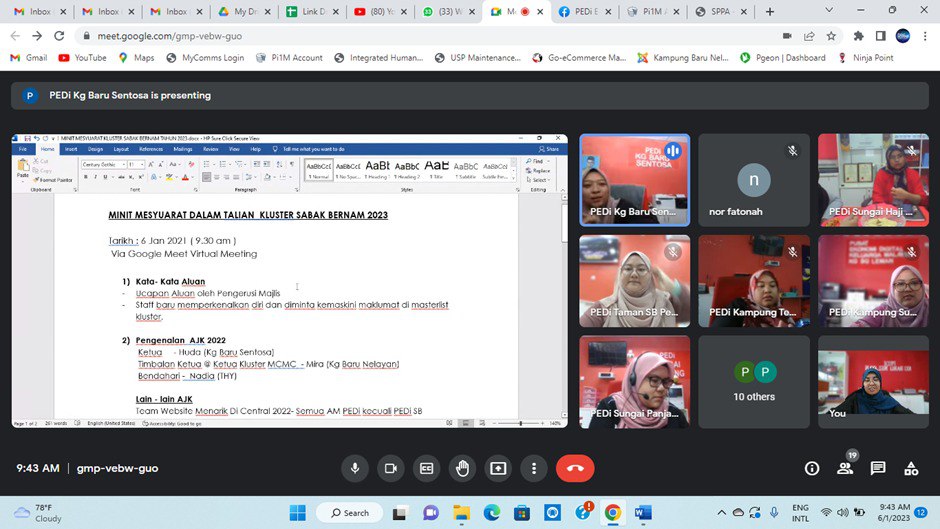
Task: Raise hand in the meeting
Action: point(462,468)
